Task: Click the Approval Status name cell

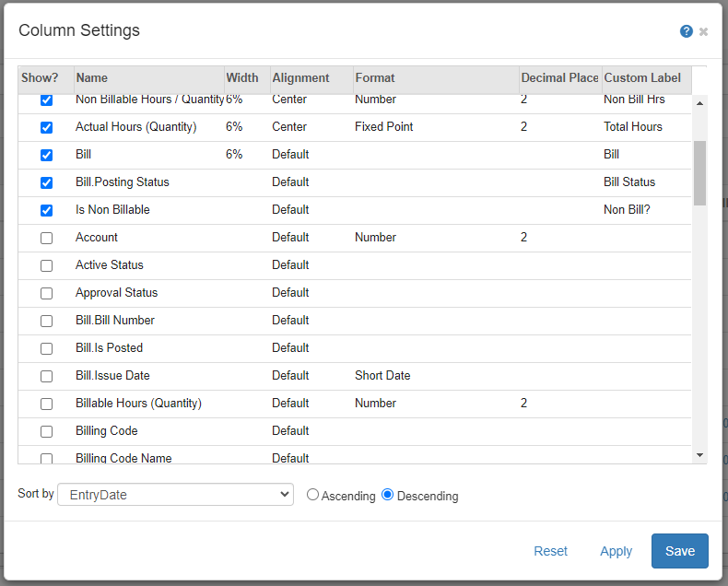Action: [x=116, y=292]
